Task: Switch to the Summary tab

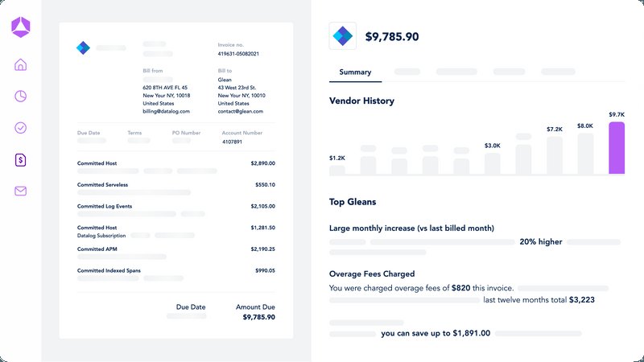Action: (x=355, y=72)
